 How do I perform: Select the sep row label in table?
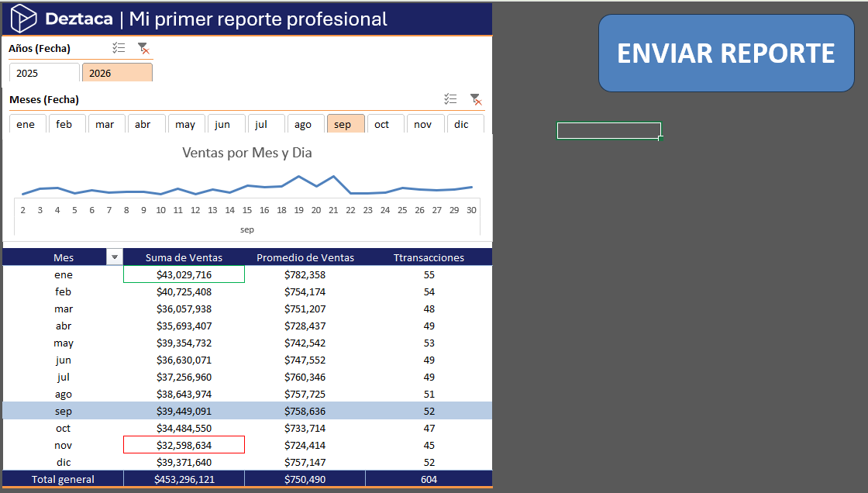(x=63, y=412)
